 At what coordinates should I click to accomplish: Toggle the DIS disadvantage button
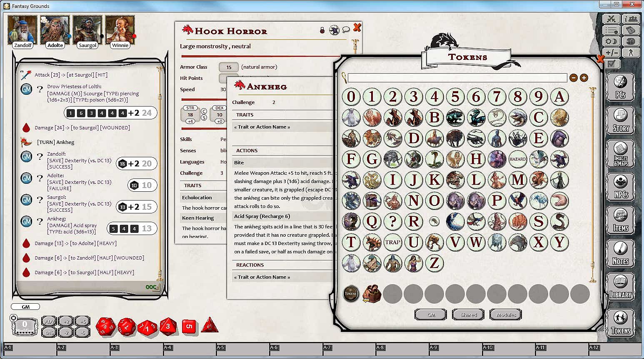[50, 332]
